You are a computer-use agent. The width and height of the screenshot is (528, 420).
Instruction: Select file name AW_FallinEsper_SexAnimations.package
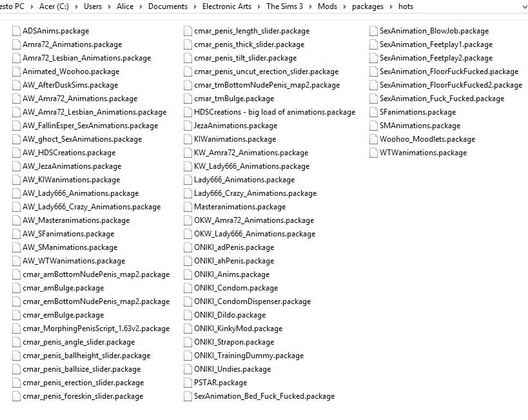click(90, 126)
